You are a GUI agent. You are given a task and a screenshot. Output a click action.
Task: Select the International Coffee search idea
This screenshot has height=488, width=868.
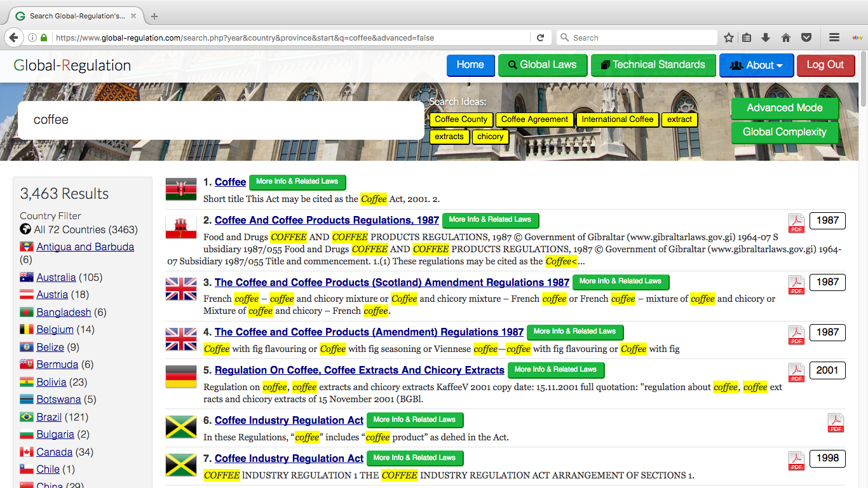[618, 119]
